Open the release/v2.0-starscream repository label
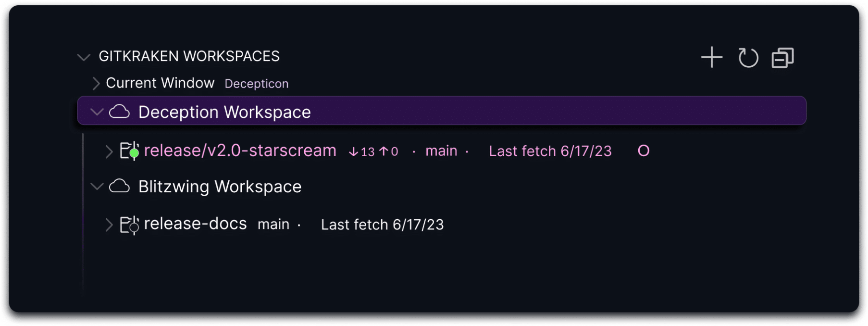 (x=240, y=150)
